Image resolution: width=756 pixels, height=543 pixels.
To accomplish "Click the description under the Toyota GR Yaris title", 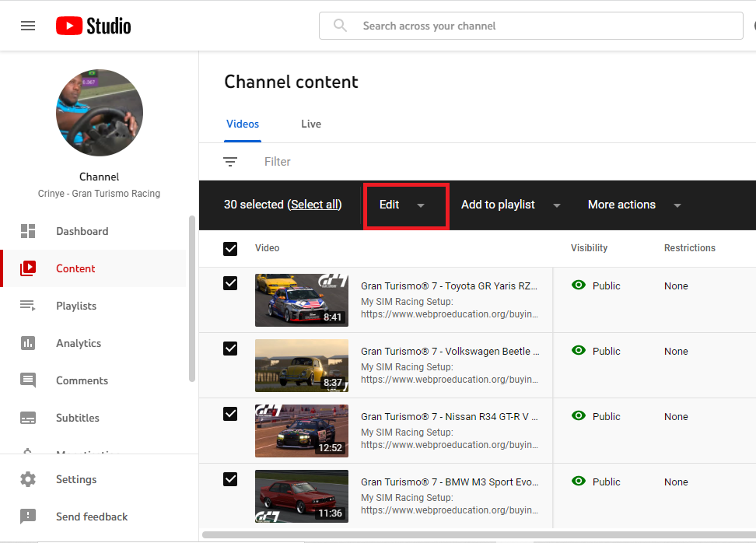I will 450,307.
